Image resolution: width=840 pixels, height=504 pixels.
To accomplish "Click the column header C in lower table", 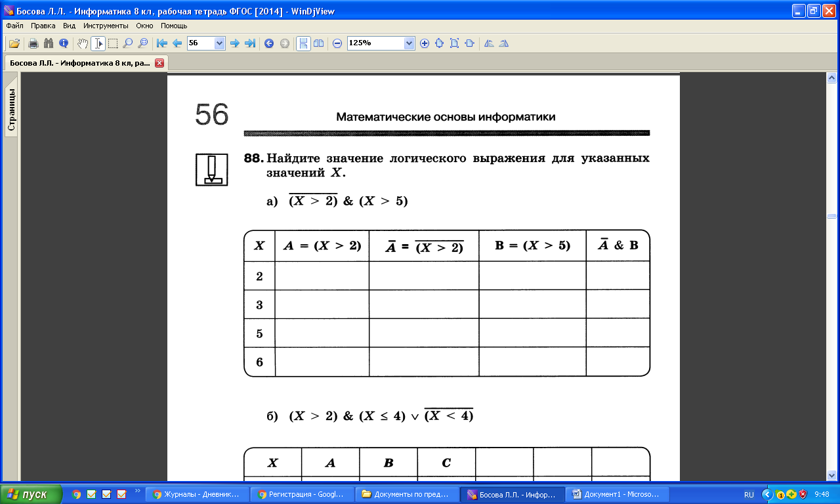I will [446, 463].
